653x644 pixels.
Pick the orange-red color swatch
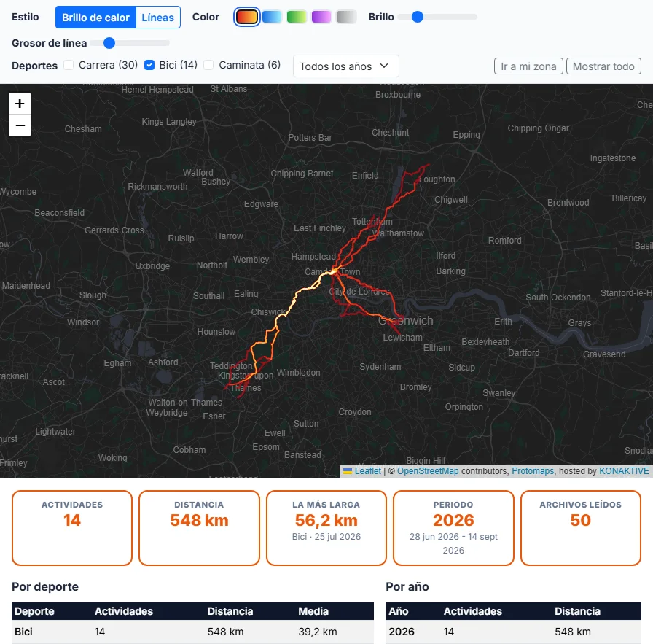point(247,17)
